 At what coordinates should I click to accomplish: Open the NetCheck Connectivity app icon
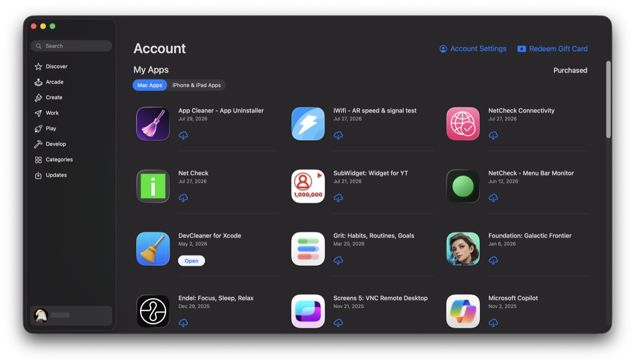point(463,124)
